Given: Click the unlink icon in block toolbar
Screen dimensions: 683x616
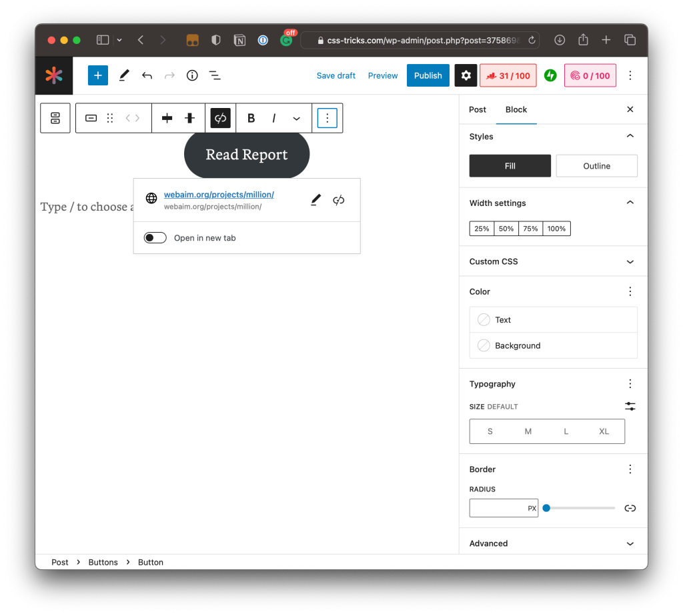Looking at the screenshot, I should click(220, 118).
